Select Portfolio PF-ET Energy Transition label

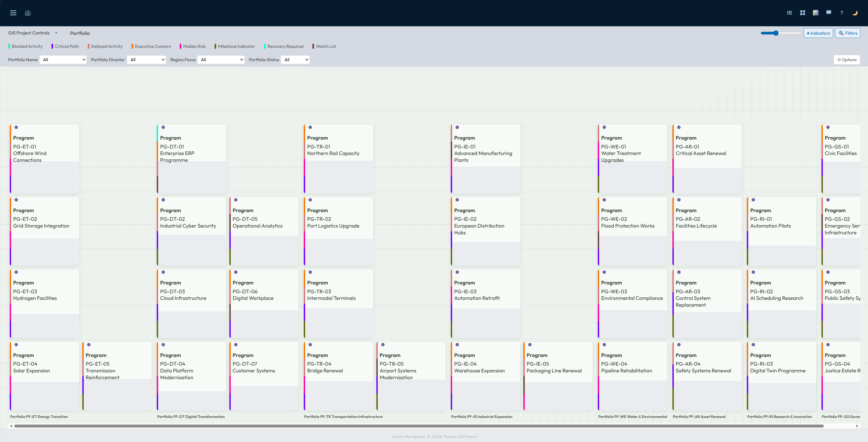(39, 417)
